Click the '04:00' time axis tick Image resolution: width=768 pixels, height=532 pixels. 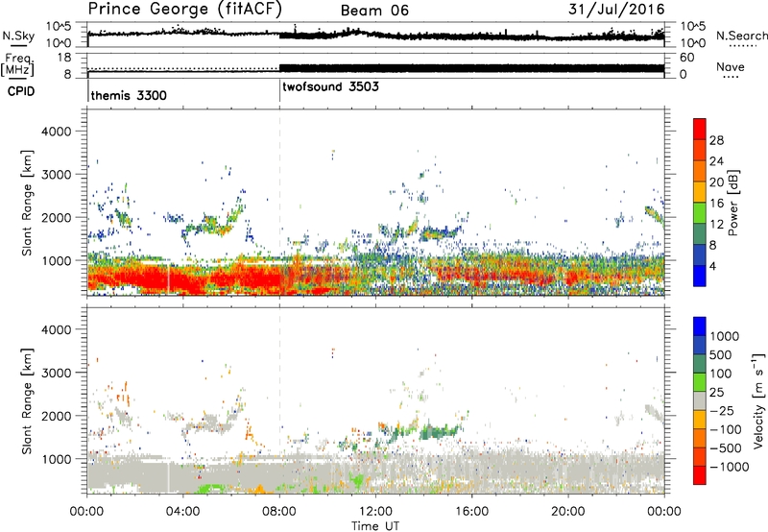point(183,512)
